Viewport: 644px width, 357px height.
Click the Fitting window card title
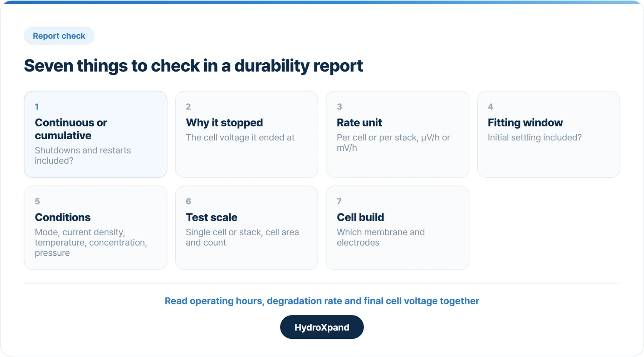click(x=525, y=122)
